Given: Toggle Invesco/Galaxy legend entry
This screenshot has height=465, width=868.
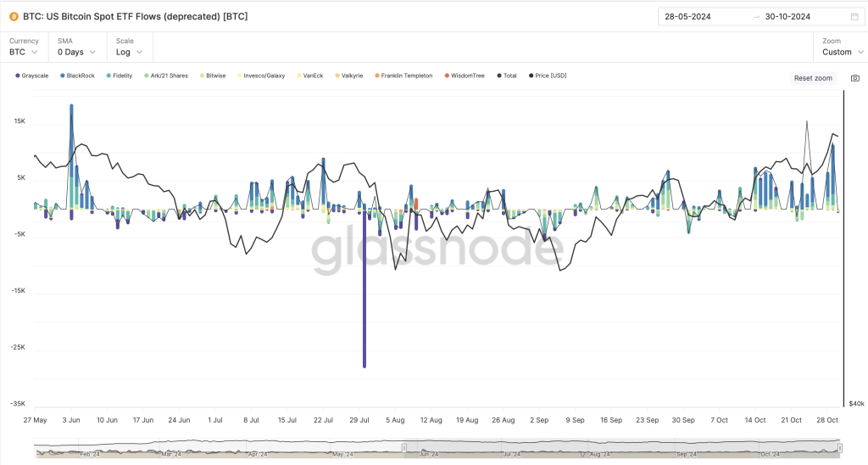Looking at the screenshot, I should click(261, 76).
